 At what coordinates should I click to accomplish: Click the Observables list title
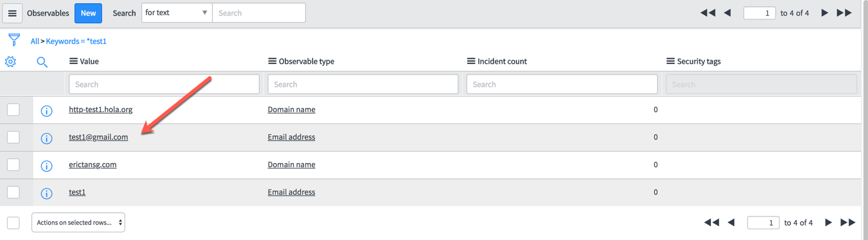coord(48,13)
